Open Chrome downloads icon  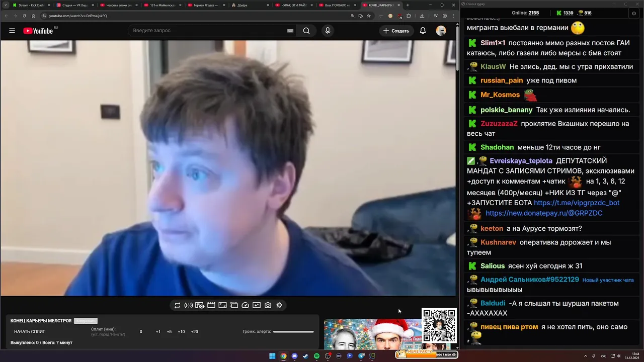(422, 16)
